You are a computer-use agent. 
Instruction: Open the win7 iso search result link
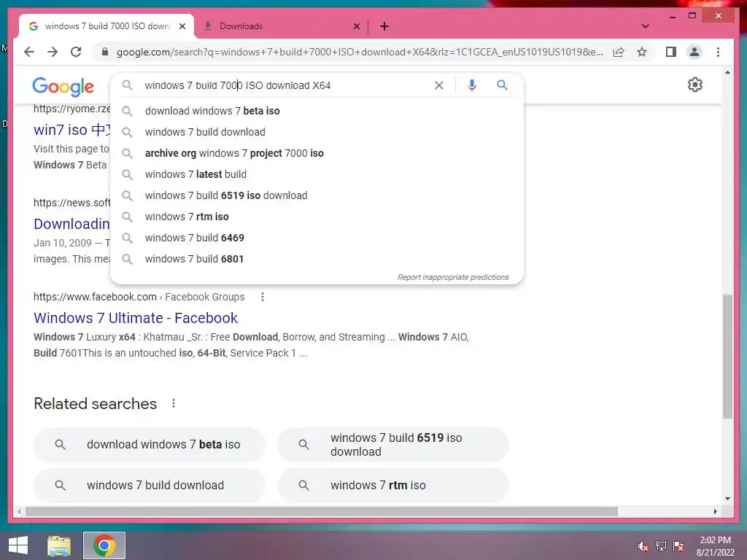[71, 130]
